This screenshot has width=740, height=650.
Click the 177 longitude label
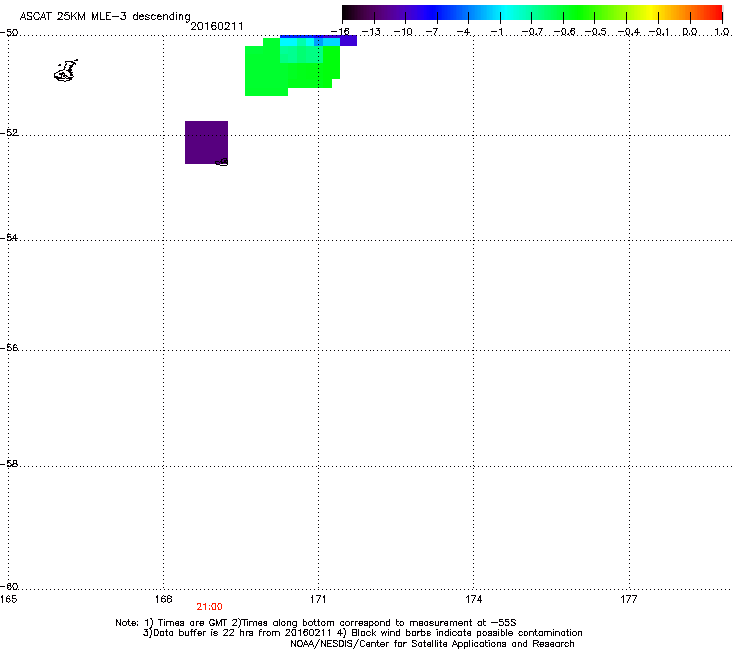tap(629, 599)
